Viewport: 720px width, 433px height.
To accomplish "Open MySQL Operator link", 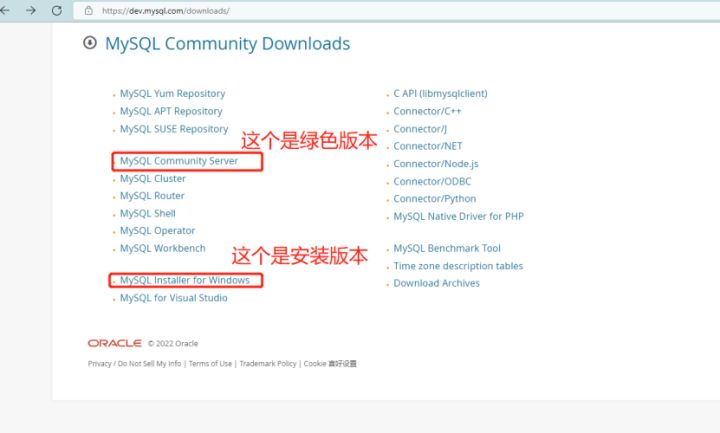I will (x=158, y=231).
